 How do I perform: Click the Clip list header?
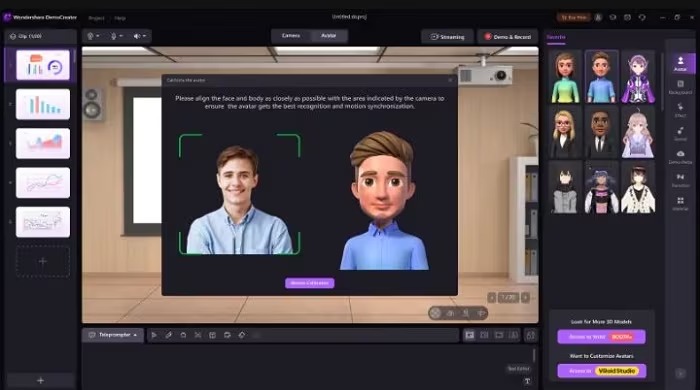41,36
